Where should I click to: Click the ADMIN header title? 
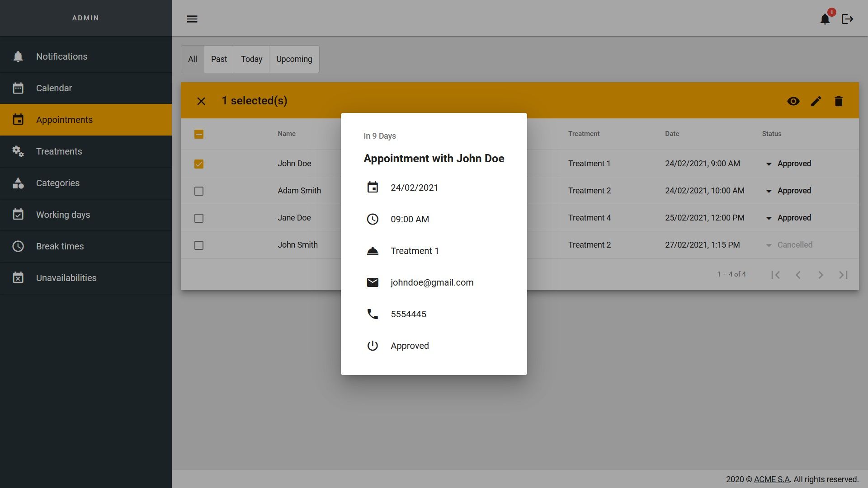point(85,18)
